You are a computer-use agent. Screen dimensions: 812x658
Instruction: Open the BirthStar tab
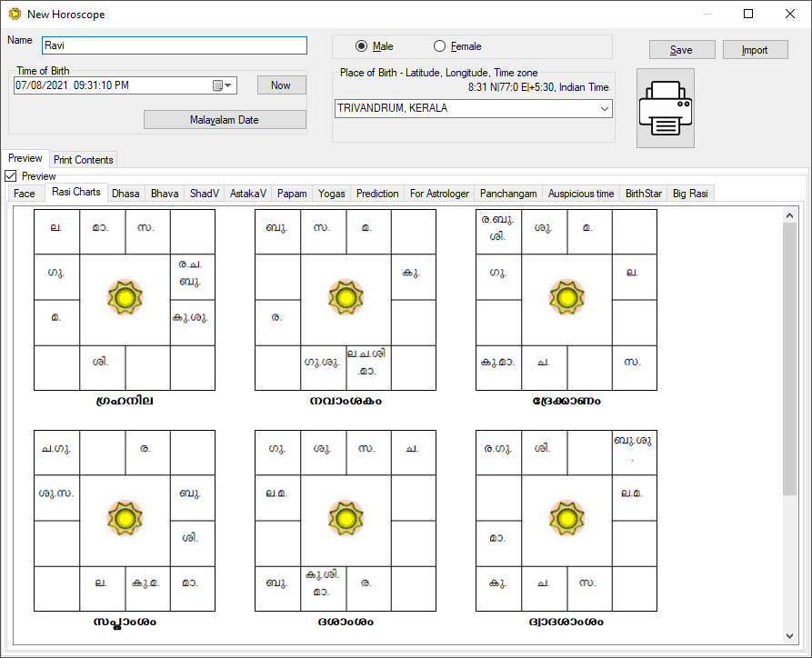tap(644, 194)
